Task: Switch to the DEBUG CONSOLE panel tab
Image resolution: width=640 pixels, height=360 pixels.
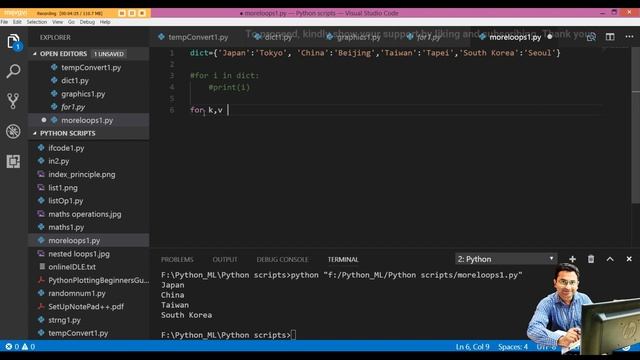Action: [282, 260]
